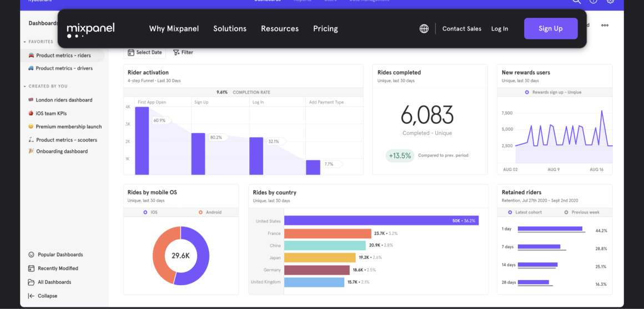Click the Add Payment Type funnel bar

(x=313, y=168)
